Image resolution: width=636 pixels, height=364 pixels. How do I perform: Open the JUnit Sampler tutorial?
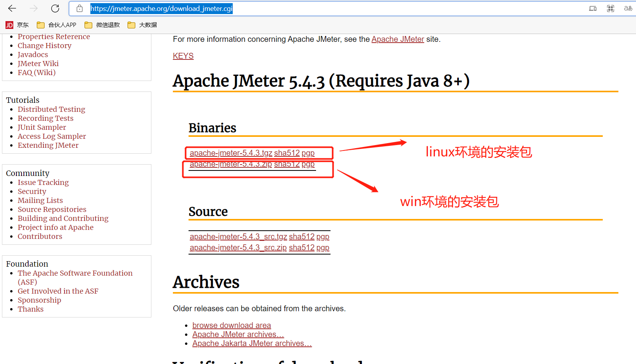point(42,127)
